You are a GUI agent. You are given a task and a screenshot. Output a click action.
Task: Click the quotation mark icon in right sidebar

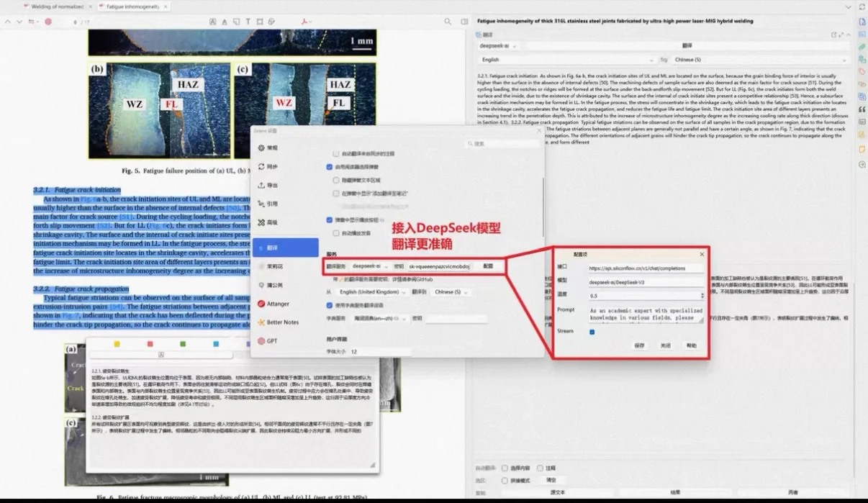click(862, 109)
